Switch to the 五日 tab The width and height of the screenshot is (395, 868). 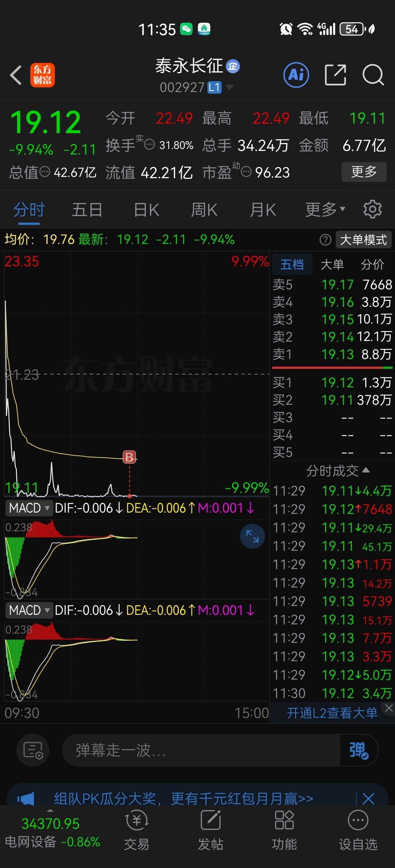(x=87, y=210)
